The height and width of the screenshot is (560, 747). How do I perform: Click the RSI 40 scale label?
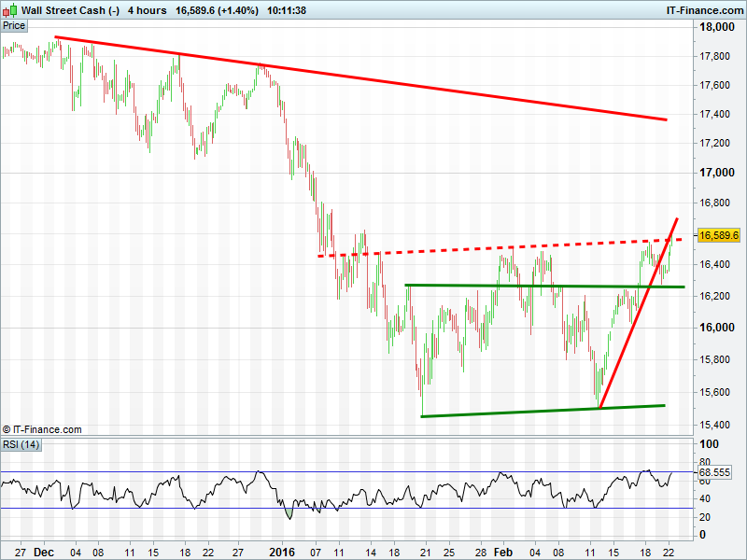705,499
